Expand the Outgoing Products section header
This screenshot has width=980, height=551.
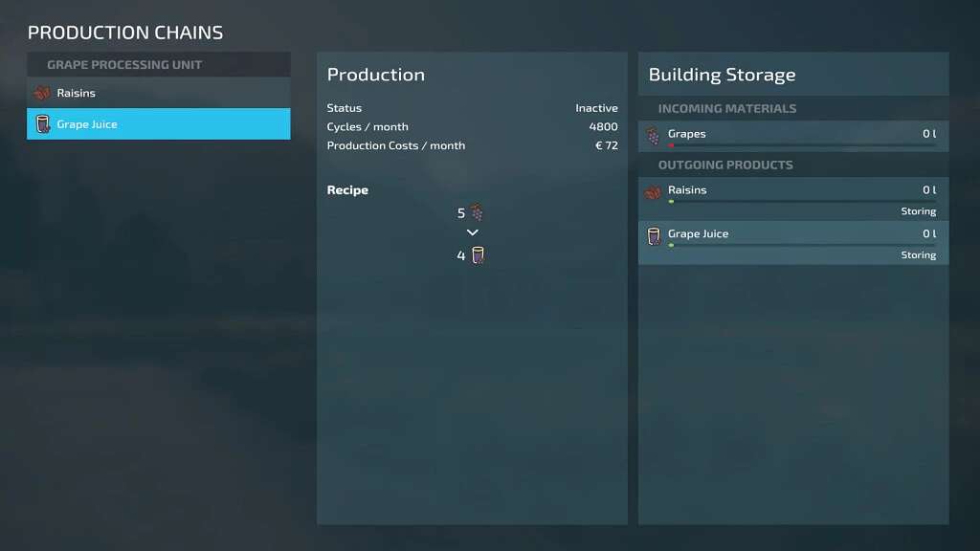(x=724, y=165)
